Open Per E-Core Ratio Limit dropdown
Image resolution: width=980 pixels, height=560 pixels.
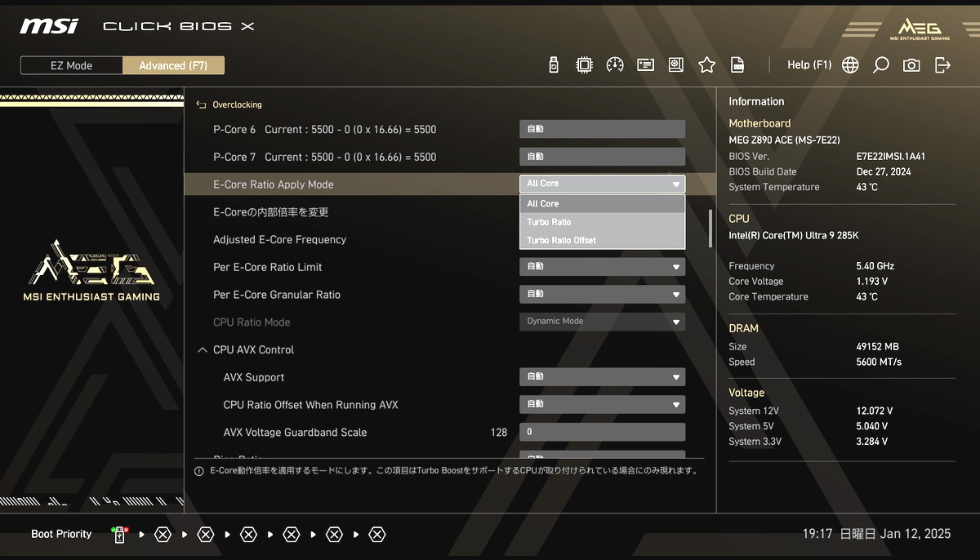tap(603, 266)
